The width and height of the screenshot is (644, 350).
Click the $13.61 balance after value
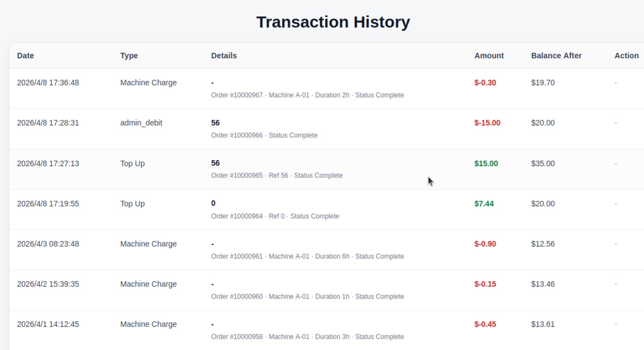click(x=543, y=324)
